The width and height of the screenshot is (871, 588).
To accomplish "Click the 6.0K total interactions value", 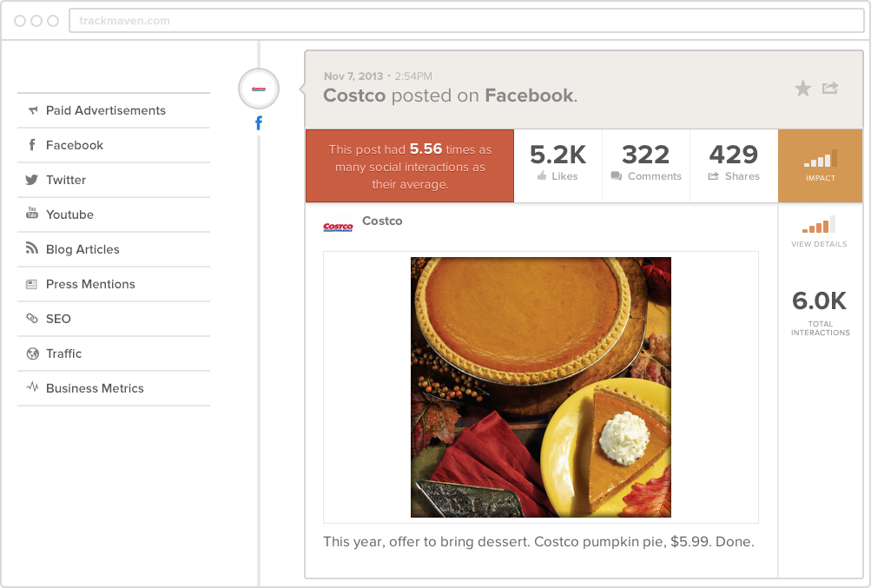I will [x=820, y=301].
